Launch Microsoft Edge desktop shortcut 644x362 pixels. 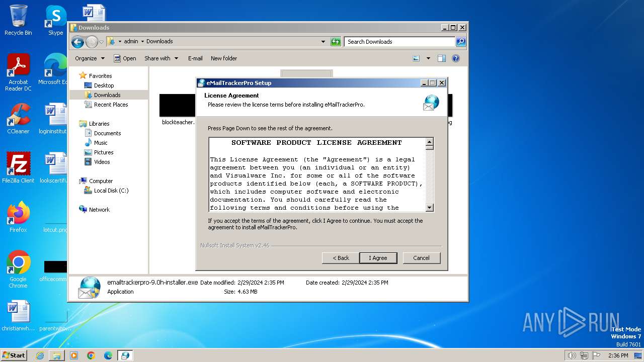53,69
